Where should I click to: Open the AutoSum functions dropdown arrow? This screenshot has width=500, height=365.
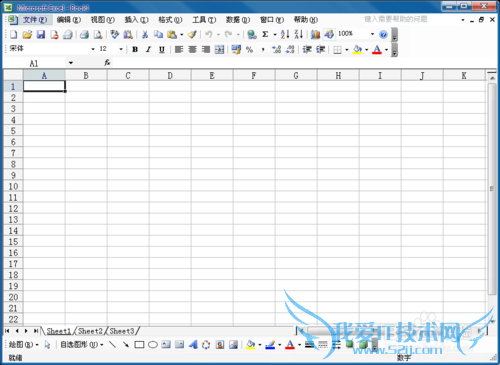pyautogui.click(x=275, y=34)
